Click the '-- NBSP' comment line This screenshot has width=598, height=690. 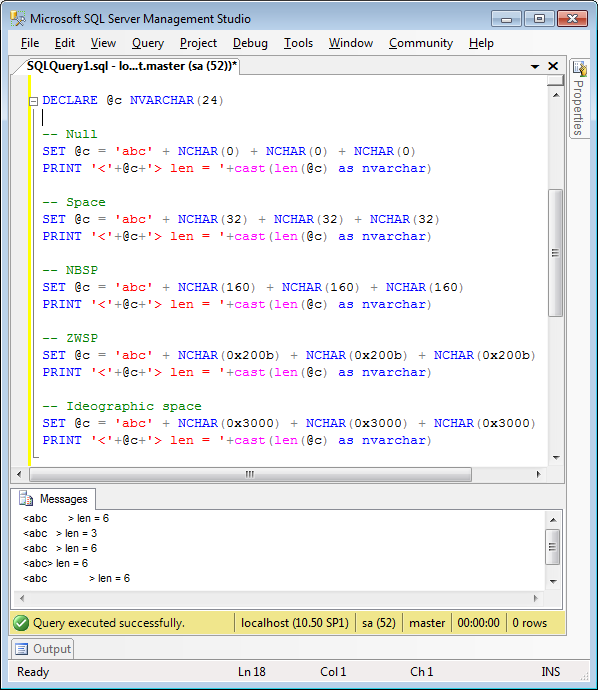pos(70,270)
